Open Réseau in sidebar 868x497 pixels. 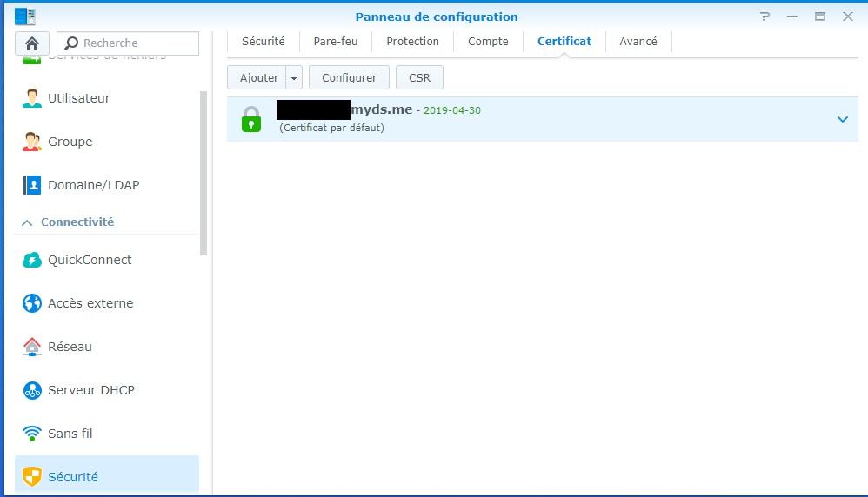(107, 347)
